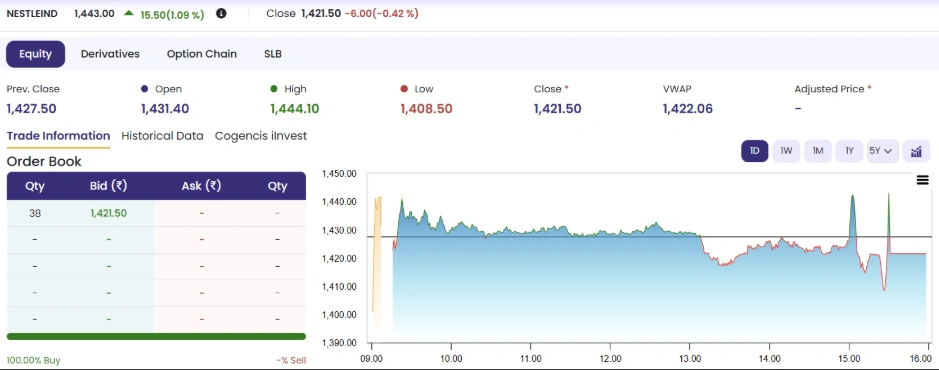Open the chart hamburger menu icon
Screen dimensions: 939x370
click(922, 180)
